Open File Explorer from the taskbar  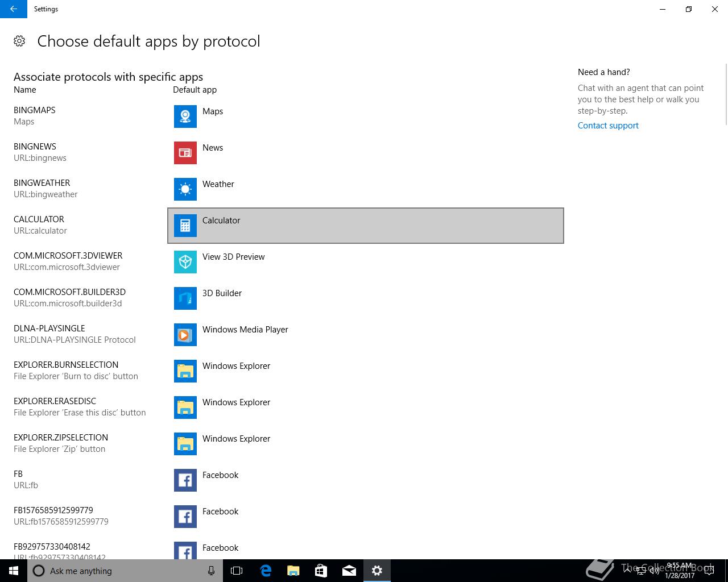click(293, 571)
